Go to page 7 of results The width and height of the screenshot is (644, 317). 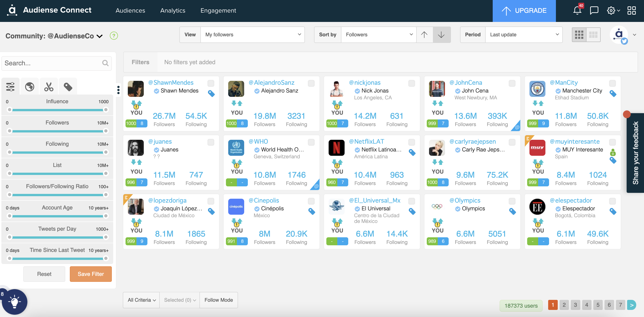tap(620, 305)
